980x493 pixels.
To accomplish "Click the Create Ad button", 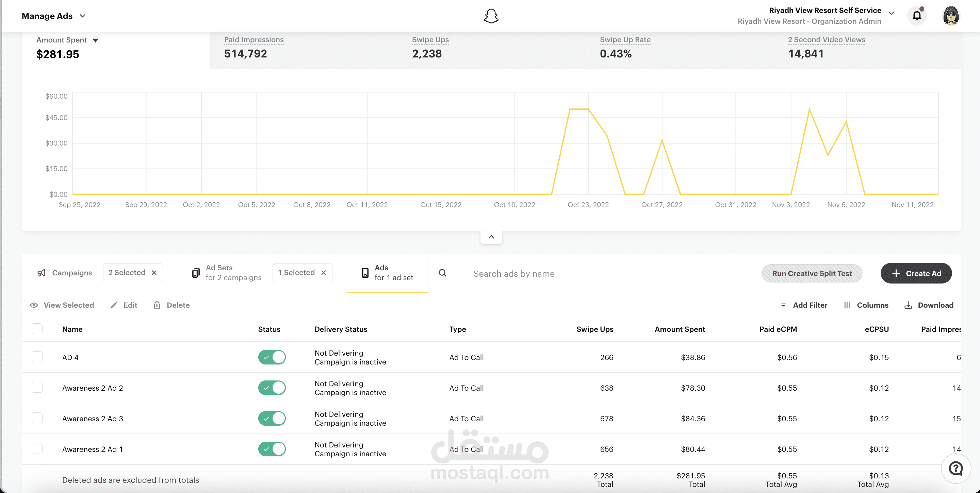I will pyautogui.click(x=916, y=273).
